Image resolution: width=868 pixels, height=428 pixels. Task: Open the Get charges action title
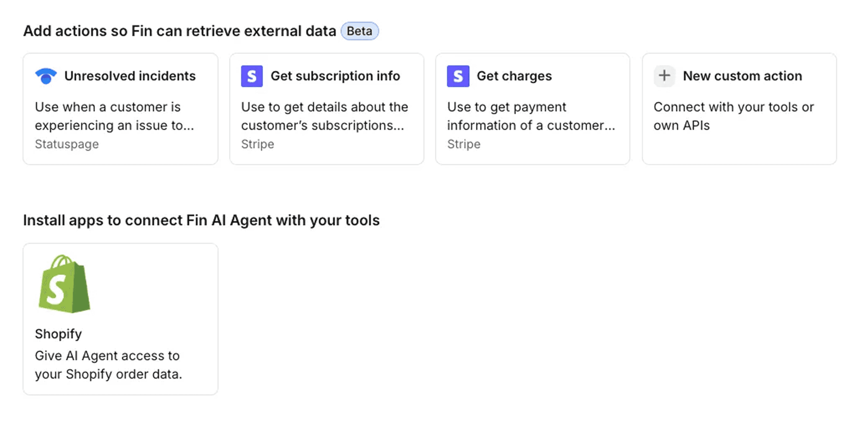coord(514,76)
